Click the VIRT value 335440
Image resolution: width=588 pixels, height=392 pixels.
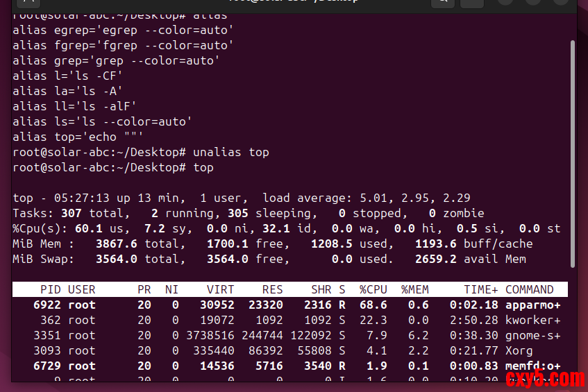click(214, 351)
